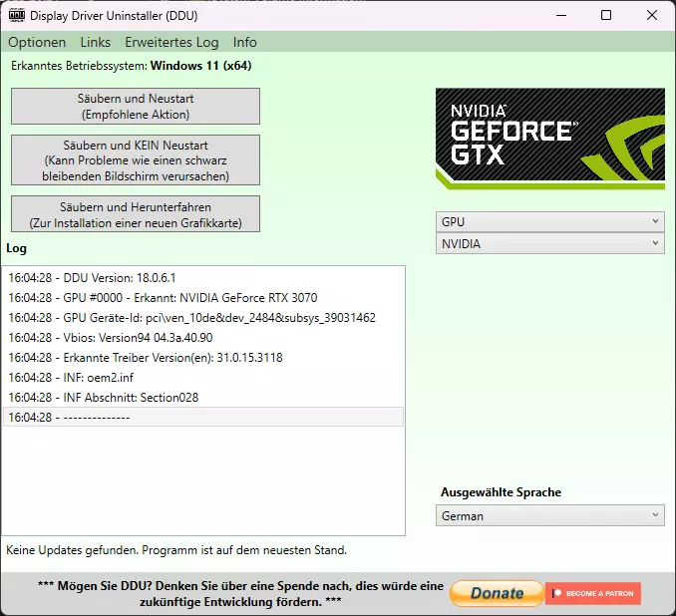Screen dimensions: 676x616
Task: Select the DDU Version 18.0.6.1 log line
Action: coord(203,278)
